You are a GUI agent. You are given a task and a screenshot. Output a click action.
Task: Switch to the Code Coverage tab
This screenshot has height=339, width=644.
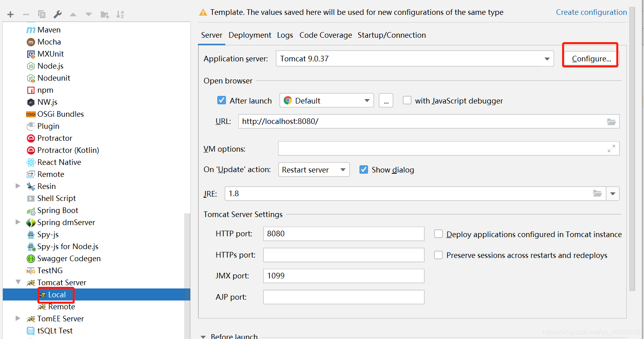point(326,35)
